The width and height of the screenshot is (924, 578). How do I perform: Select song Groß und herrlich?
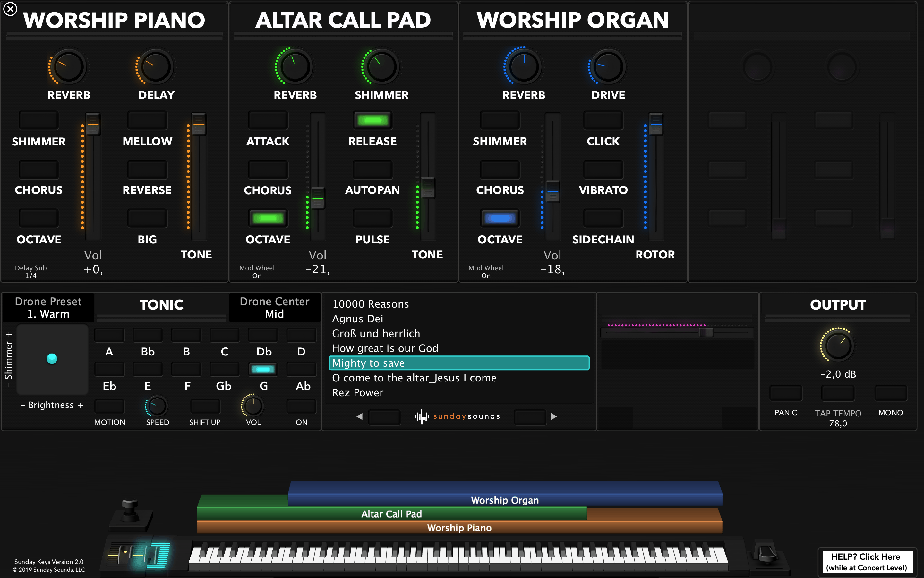coord(459,333)
